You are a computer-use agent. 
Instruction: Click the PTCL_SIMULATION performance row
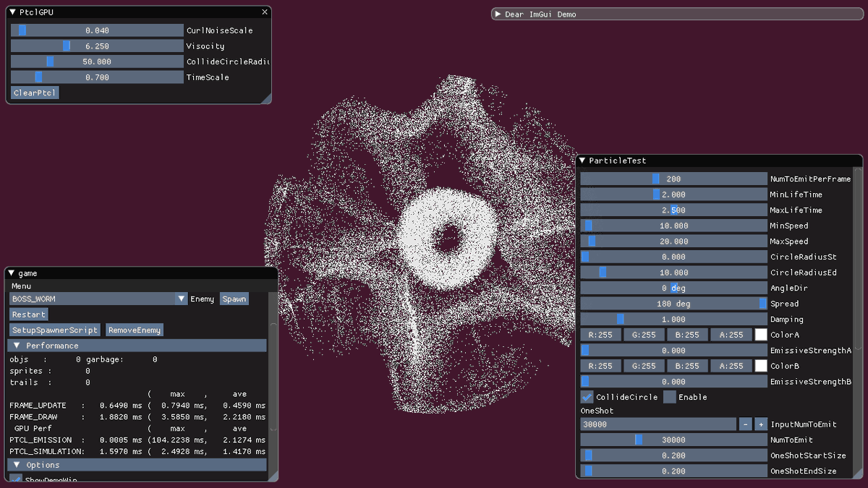[137, 451]
